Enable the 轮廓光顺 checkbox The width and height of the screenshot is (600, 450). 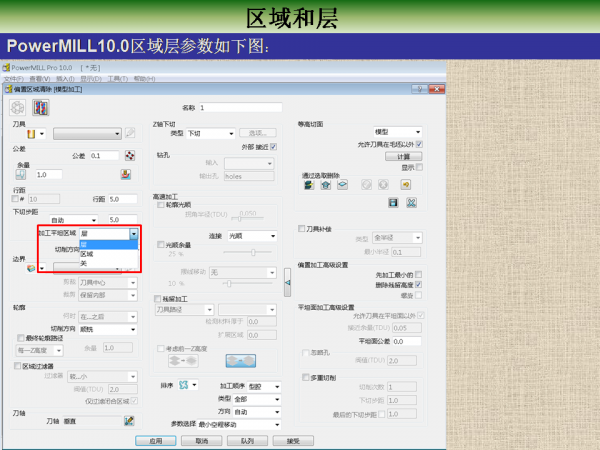tap(161, 205)
